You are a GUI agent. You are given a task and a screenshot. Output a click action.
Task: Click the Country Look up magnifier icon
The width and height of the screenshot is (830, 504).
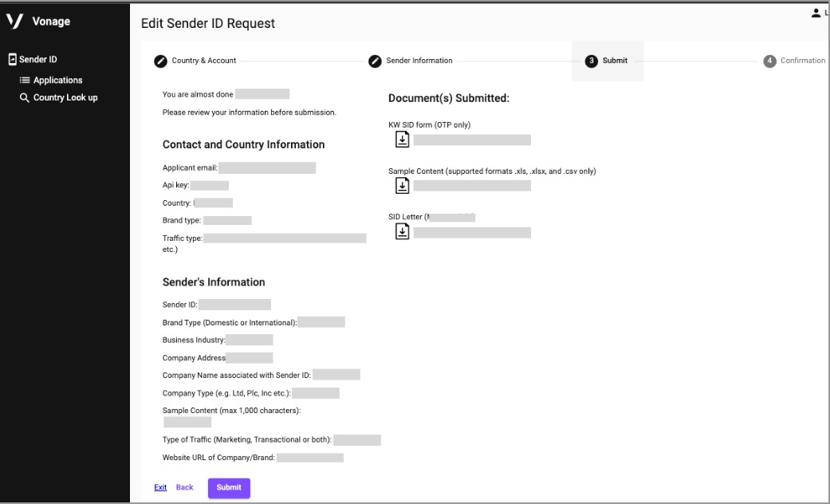(x=25, y=98)
